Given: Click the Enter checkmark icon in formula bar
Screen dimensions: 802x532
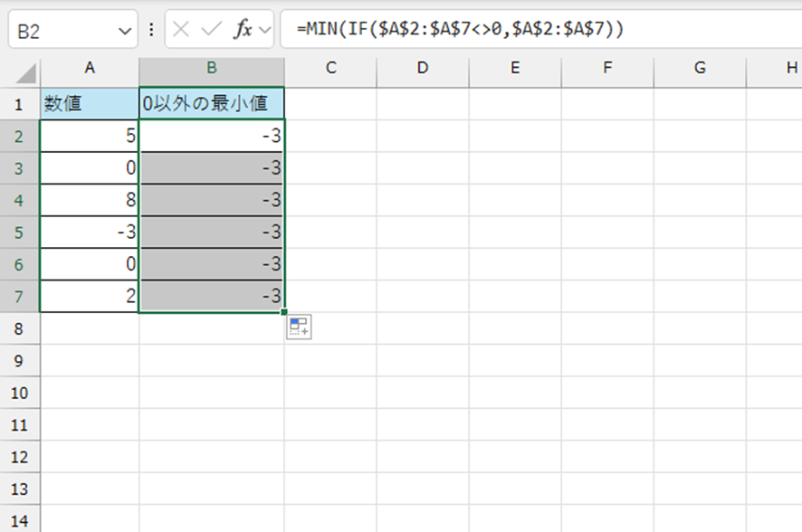Looking at the screenshot, I should (211, 30).
